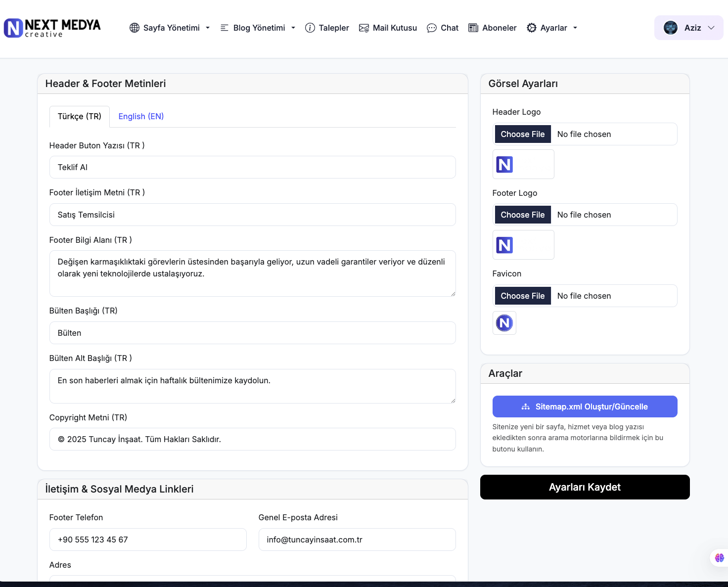Click the gear icon for Ayarlar
The width and height of the screenshot is (728, 587).
[x=532, y=28]
